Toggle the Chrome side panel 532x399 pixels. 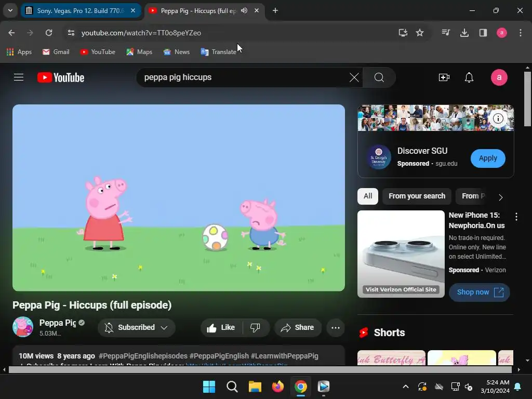point(483,33)
